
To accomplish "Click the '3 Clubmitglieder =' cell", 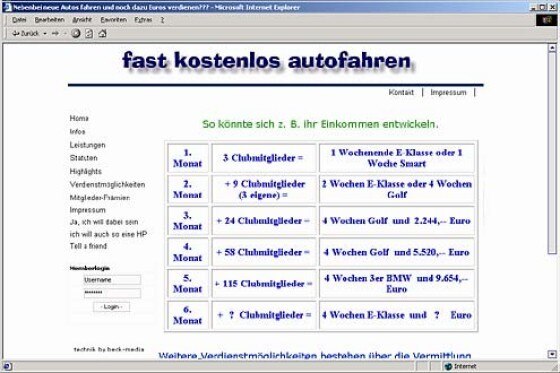I will pos(264,158).
